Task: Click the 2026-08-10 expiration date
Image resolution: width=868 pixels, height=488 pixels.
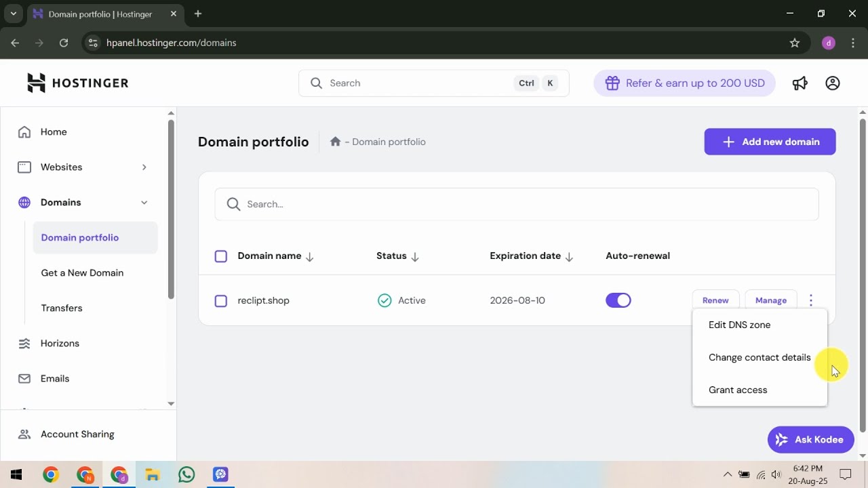Action: tap(517, 300)
